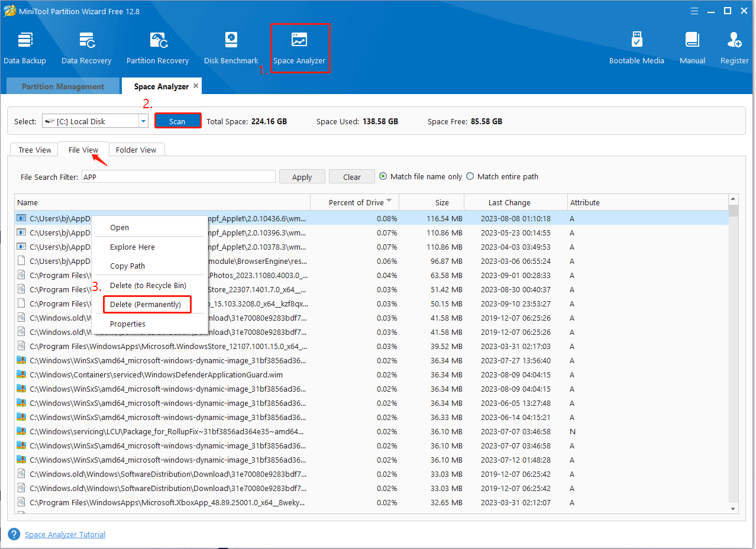This screenshot has width=756, height=549.
Task: Click the icon of the WindowsDefenderApplicationGuard.wim row
Action: coord(21,374)
